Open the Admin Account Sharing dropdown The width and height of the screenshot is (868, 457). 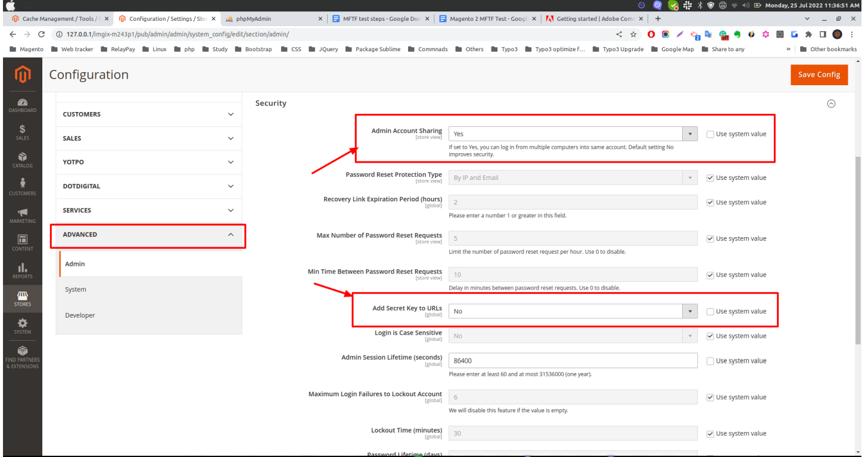(573, 134)
